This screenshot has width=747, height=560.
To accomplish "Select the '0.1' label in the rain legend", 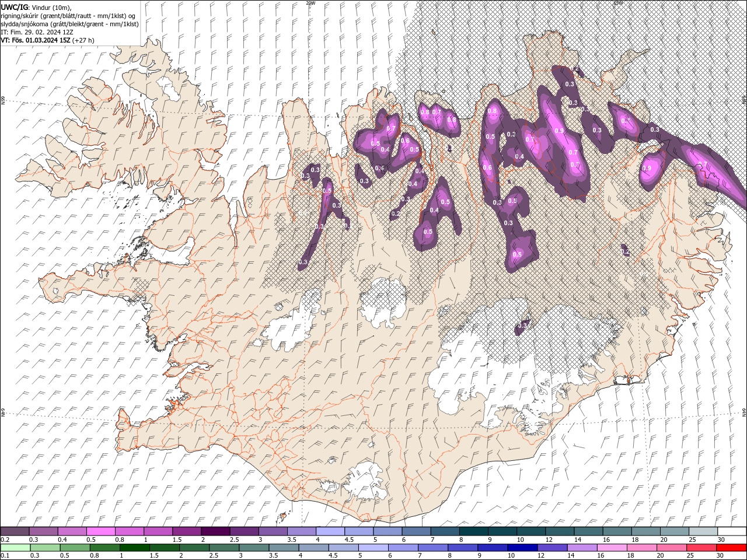I will (x=5, y=556).
